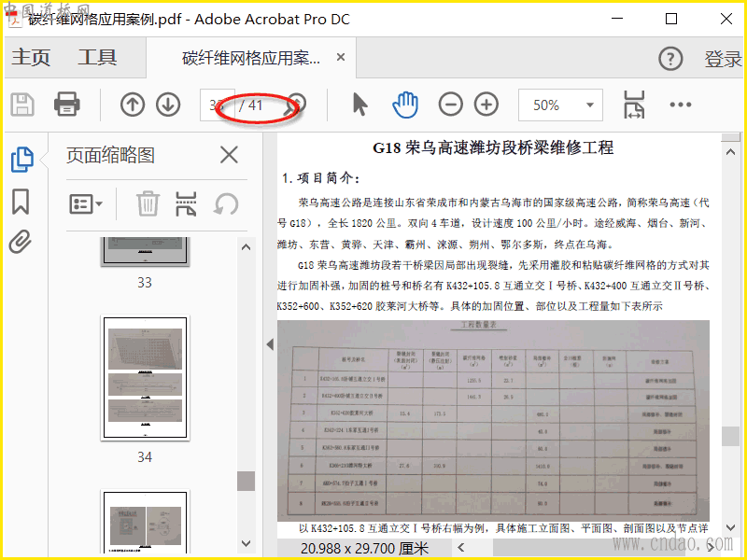Open thumbnails panel options dropdown
Image resolution: width=747 pixels, height=560 pixels.
coord(86,204)
